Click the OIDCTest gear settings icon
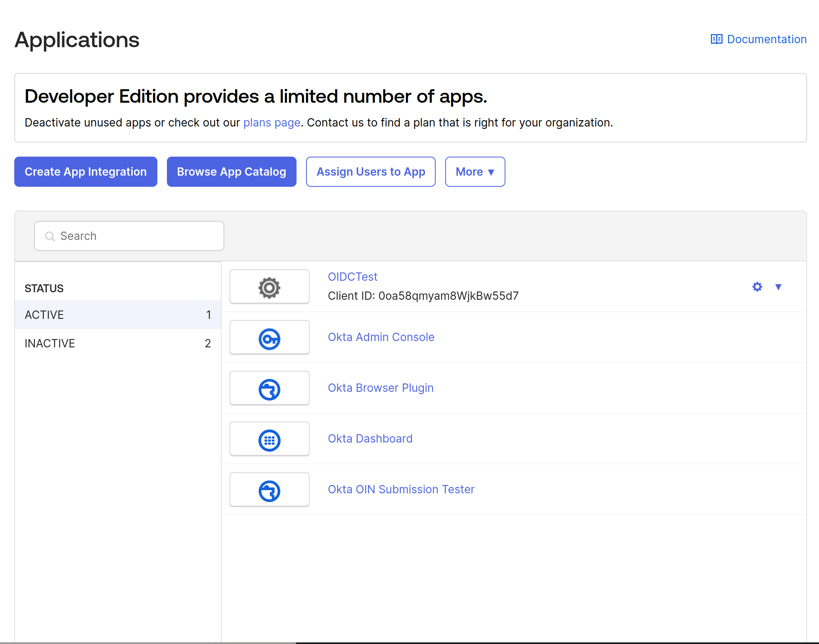Screen dimensions: 819x644 (757, 287)
